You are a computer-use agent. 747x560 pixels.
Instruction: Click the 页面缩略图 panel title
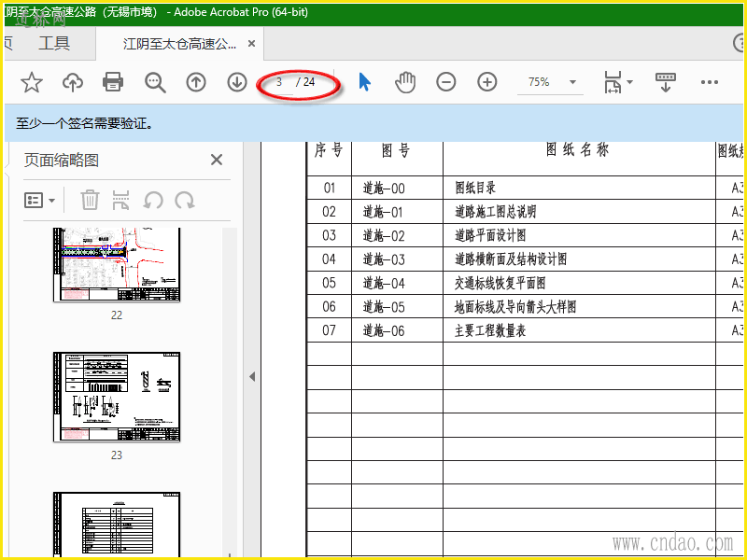[62, 161]
